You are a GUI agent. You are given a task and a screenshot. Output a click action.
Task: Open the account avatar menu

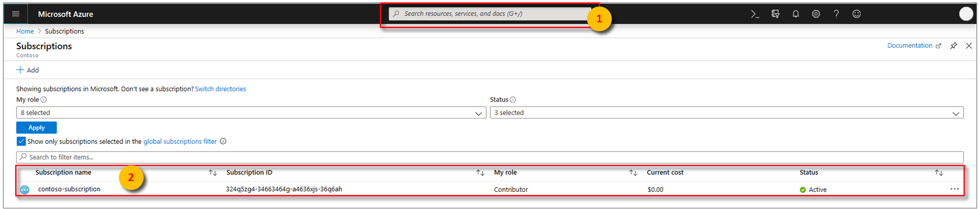click(966, 14)
